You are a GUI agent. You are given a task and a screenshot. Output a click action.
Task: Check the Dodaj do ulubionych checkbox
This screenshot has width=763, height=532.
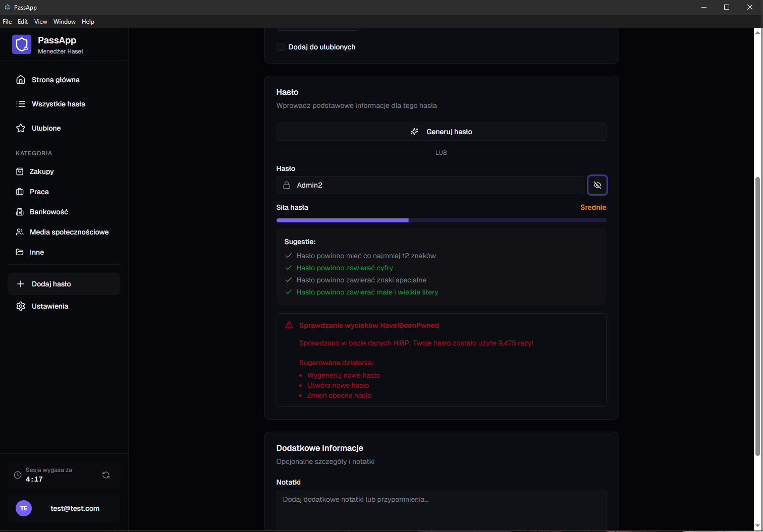pyautogui.click(x=281, y=47)
